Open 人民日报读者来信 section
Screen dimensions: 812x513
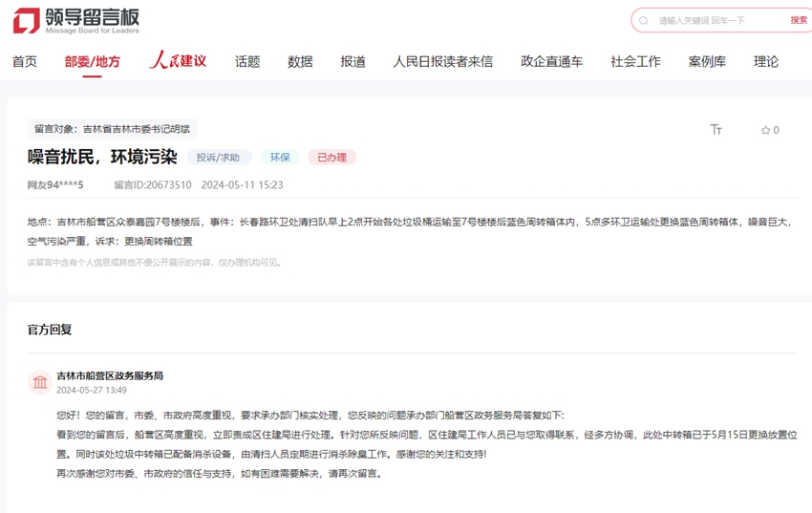(x=442, y=62)
